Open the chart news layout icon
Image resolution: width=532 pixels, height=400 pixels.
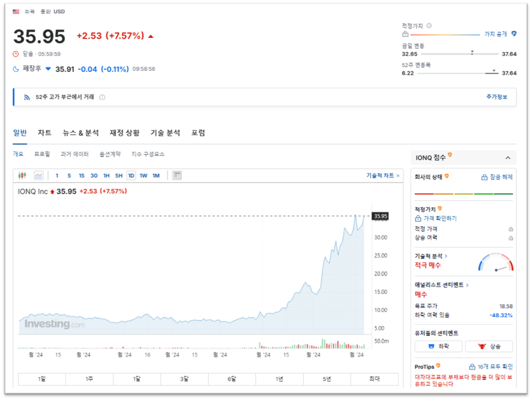click(x=177, y=175)
